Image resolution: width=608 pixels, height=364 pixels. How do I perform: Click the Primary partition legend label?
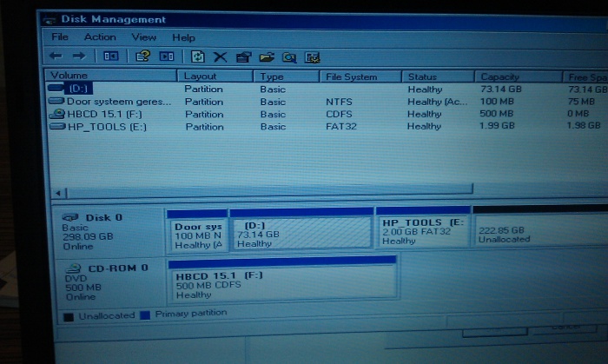point(191,314)
